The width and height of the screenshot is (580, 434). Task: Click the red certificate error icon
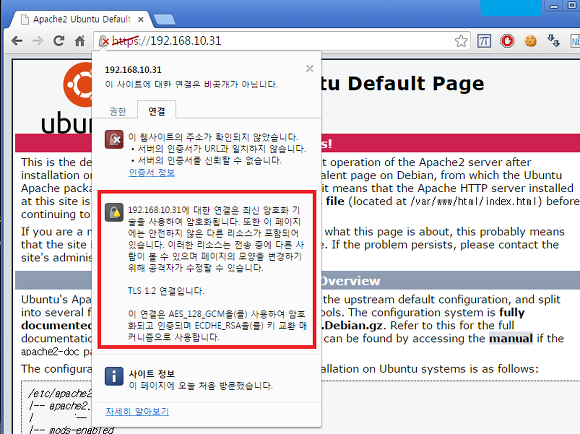click(x=114, y=139)
